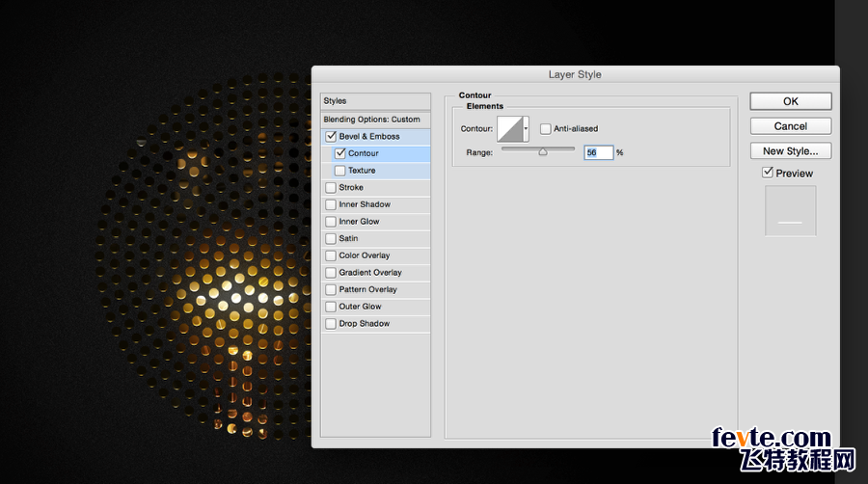Screen dimensions: 868x484
Task: Open the Drop Shadow settings label
Action: click(x=365, y=324)
